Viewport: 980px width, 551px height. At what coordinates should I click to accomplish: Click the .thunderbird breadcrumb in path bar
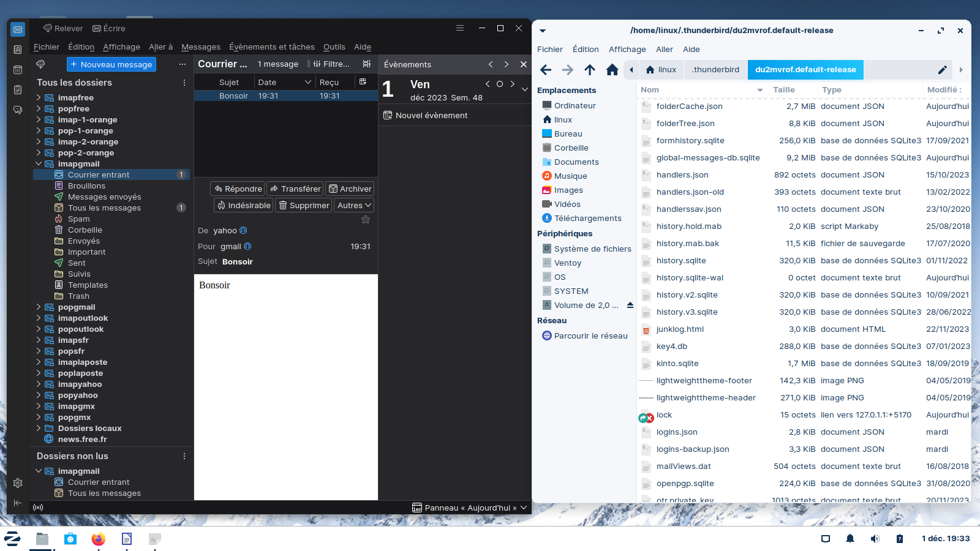715,70
